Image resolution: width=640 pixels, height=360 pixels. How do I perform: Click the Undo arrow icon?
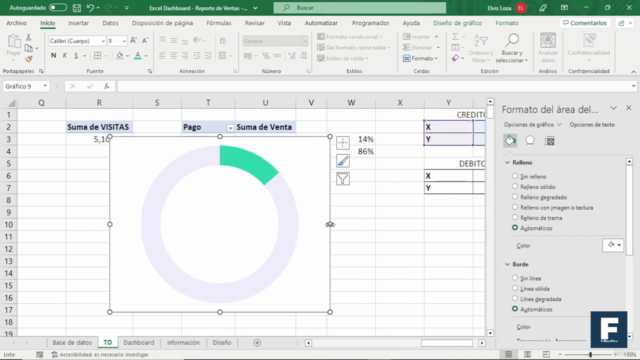pos(90,8)
